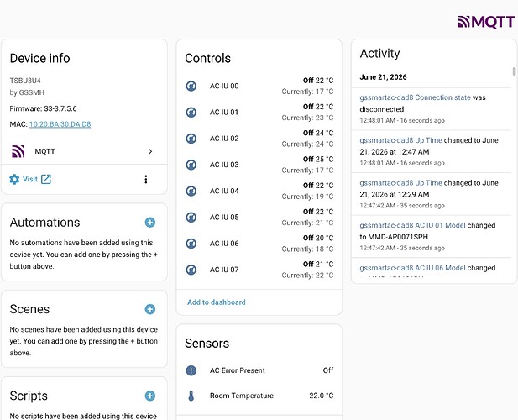Click the MQTT integration icon in Device info

pyautogui.click(x=18, y=151)
